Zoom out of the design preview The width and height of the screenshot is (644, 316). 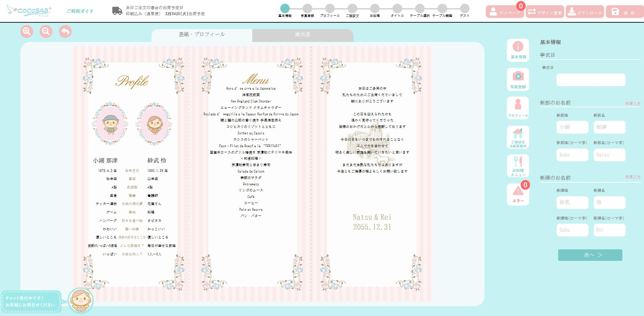coord(46,31)
